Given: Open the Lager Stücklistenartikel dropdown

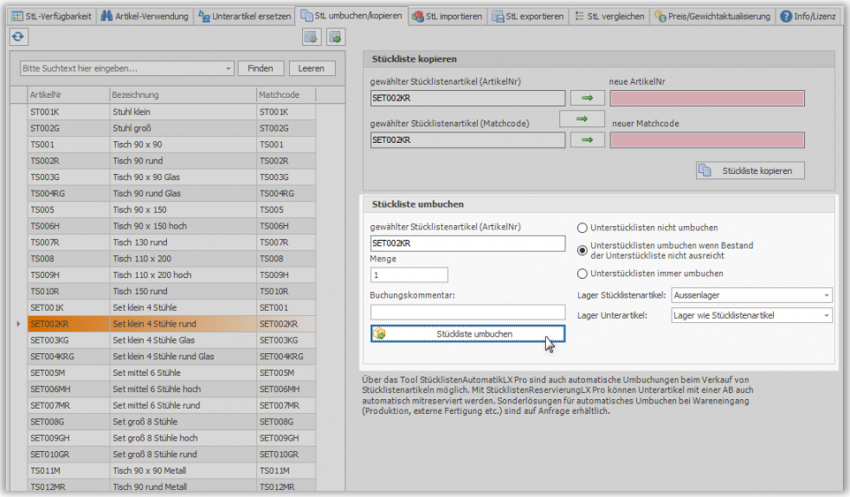Looking at the screenshot, I should pyautogui.click(x=751, y=295).
